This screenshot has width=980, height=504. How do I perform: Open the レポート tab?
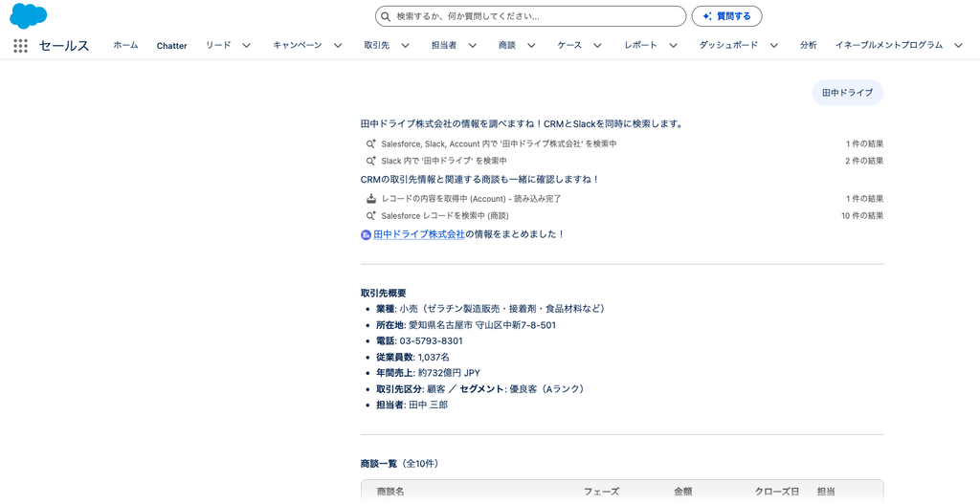[640, 45]
